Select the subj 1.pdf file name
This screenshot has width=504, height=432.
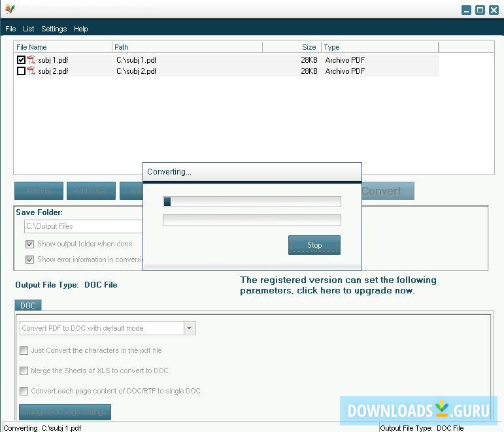[53, 60]
